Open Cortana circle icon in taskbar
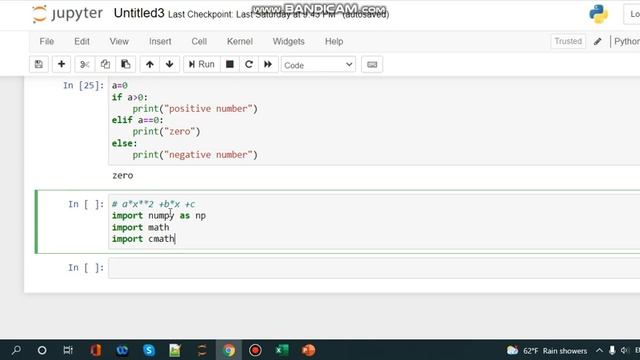This screenshot has height=360, width=640. (x=42, y=350)
